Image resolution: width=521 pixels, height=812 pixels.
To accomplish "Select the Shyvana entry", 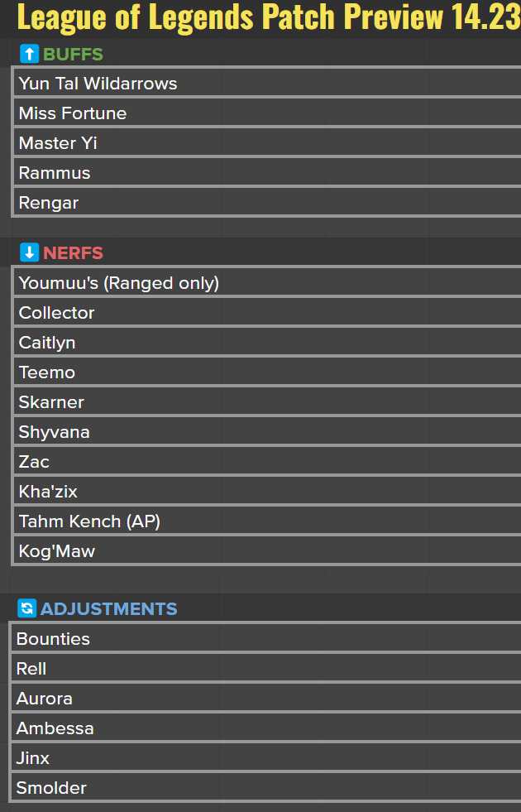I will [267, 431].
